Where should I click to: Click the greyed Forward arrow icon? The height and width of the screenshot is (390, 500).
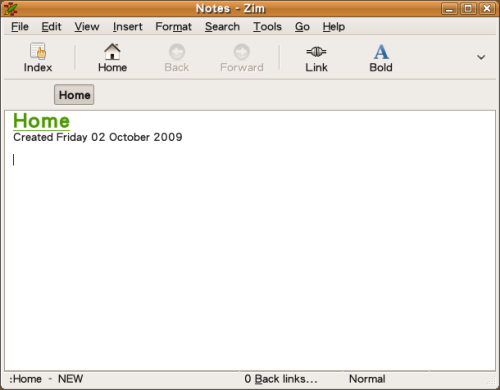tap(241, 52)
